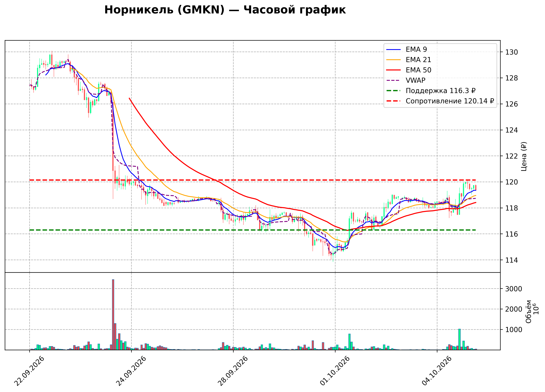Click the 128 price axis tick label
545x392 pixels.
pos(512,78)
